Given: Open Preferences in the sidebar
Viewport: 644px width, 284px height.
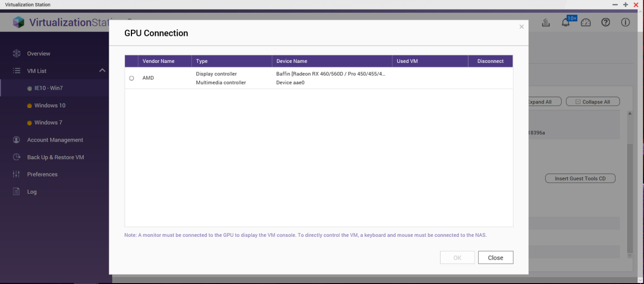Looking at the screenshot, I should 42,174.
